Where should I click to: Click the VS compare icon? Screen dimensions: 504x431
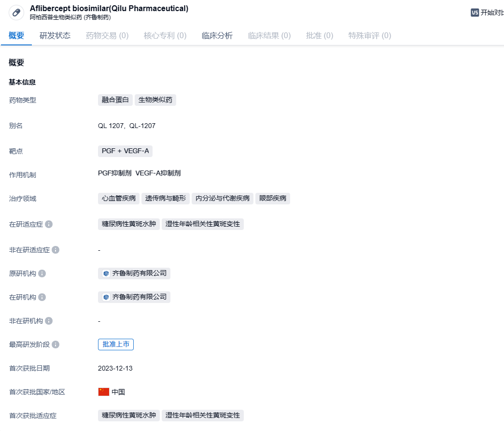475,13
